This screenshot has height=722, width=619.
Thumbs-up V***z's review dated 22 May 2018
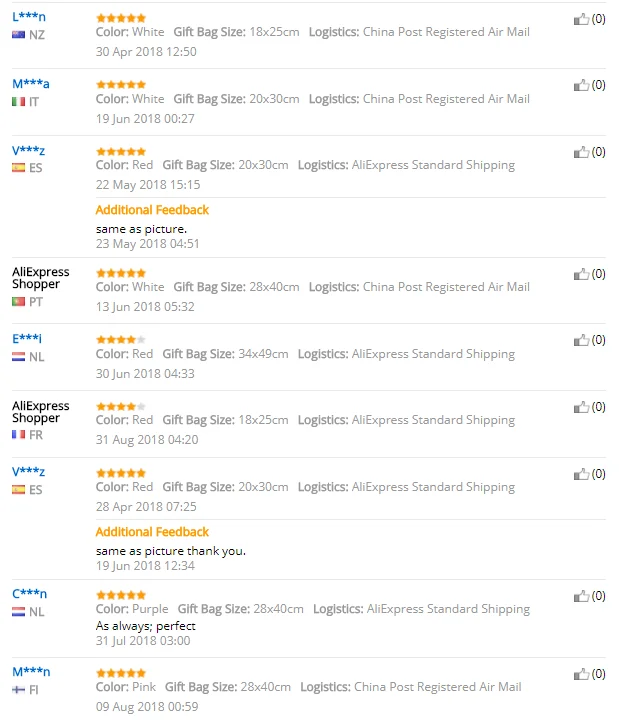coord(581,152)
